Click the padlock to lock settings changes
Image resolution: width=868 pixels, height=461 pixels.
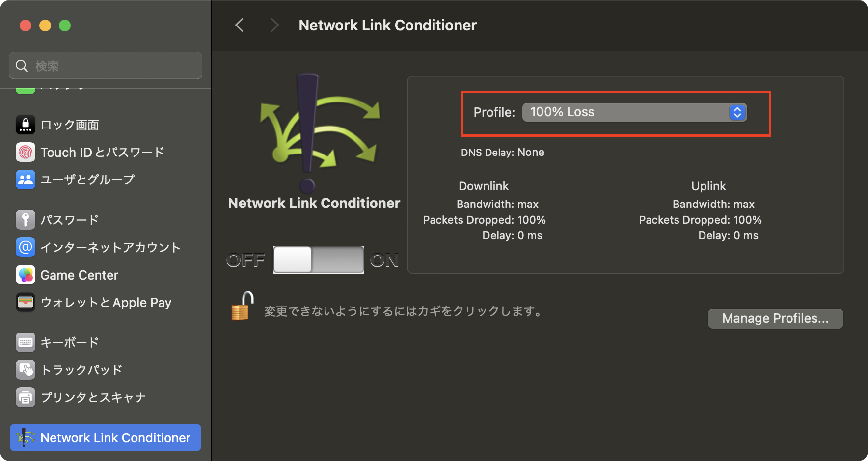tap(241, 307)
